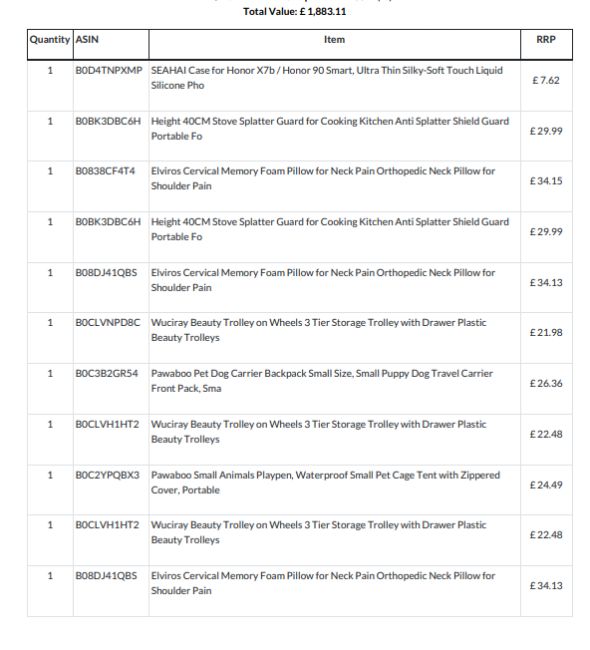590x650 pixels.
Task: Select SEAHAI Case for Honor X7b item
Action: tap(327, 78)
